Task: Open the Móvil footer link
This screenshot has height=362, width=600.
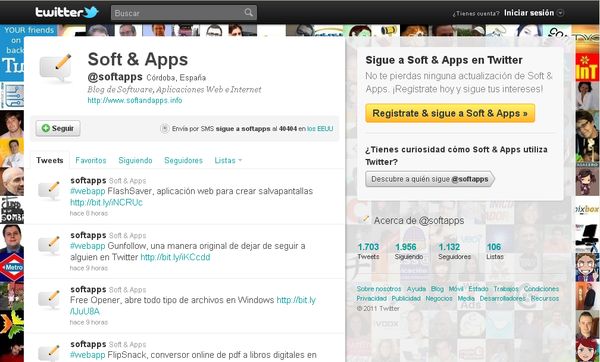Action: (456, 289)
